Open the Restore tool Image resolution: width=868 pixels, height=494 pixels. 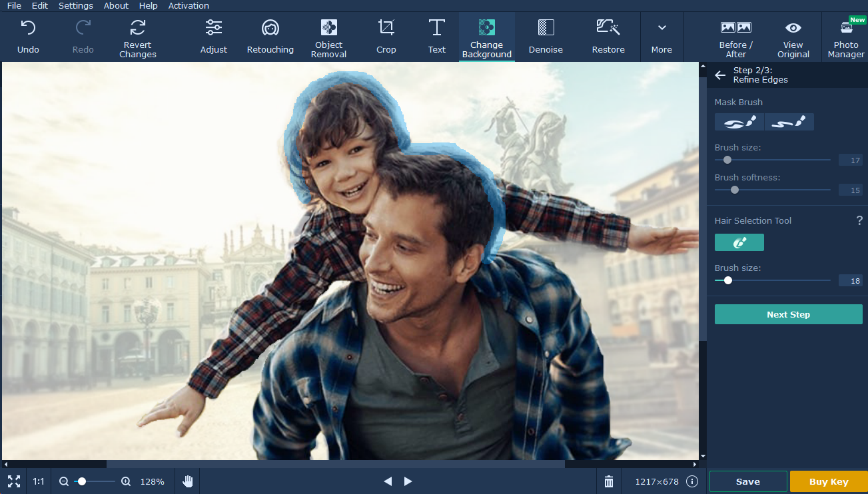(608, 37)
